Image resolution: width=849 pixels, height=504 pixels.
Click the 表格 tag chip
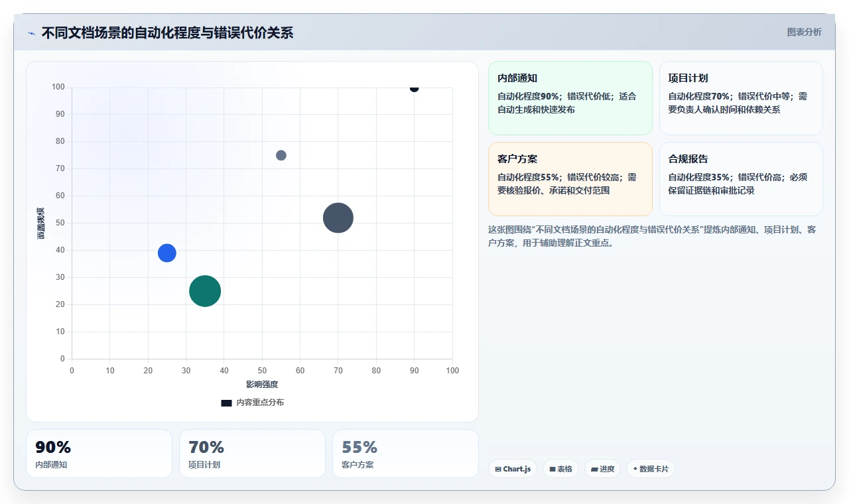[x=560, y=469]
